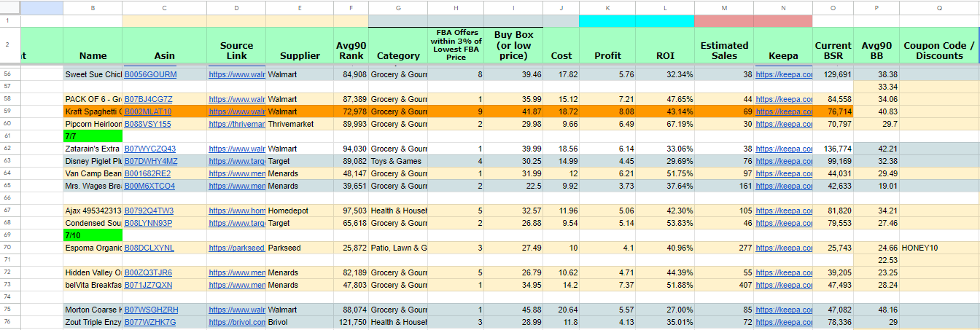The image size is (980, 330).
Task: Click the Thrivemarket source link
Action: [237, 124]
